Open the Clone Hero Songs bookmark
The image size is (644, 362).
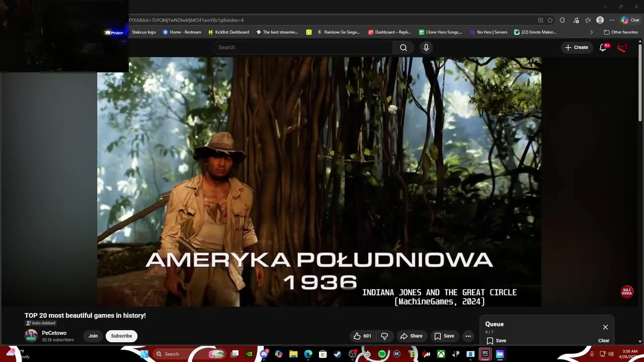click(x=440, y=32)
